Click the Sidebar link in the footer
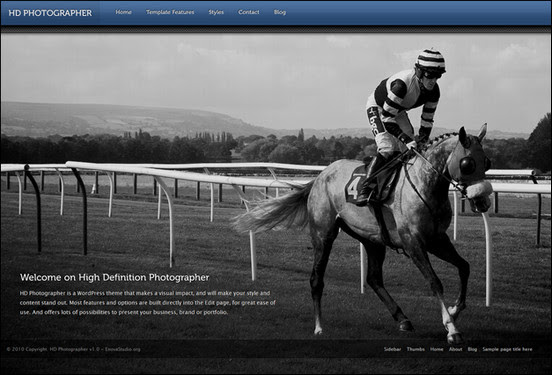The image size is (552, 375). [x=393, y=349]
